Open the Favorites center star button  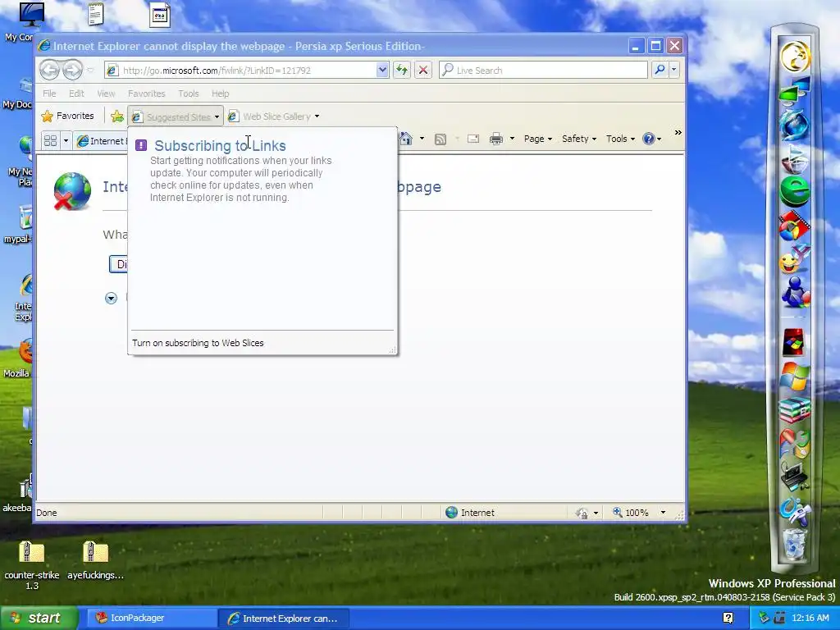click(x=67, y=116)
